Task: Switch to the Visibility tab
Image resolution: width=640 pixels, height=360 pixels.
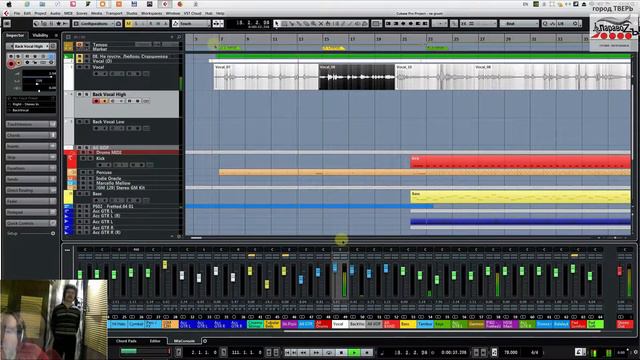Action: point(40,36)
